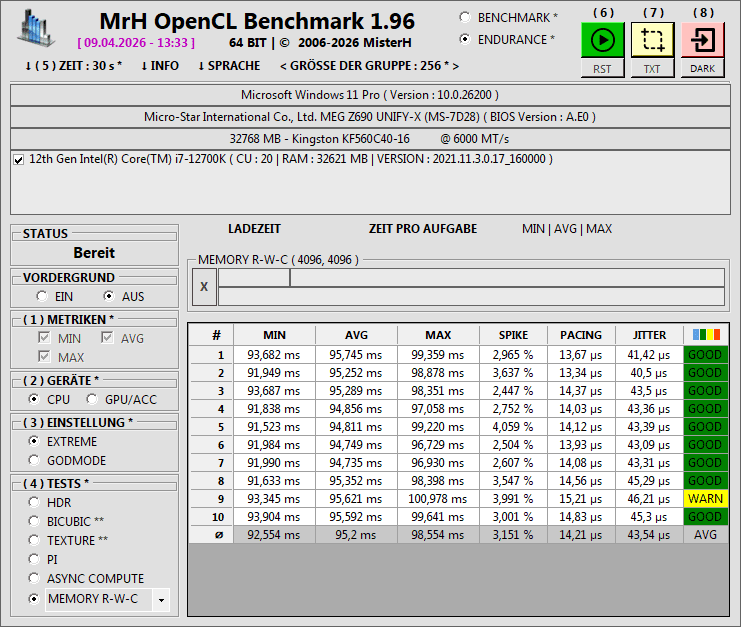Select the BICUBIC test

point(34,521)
